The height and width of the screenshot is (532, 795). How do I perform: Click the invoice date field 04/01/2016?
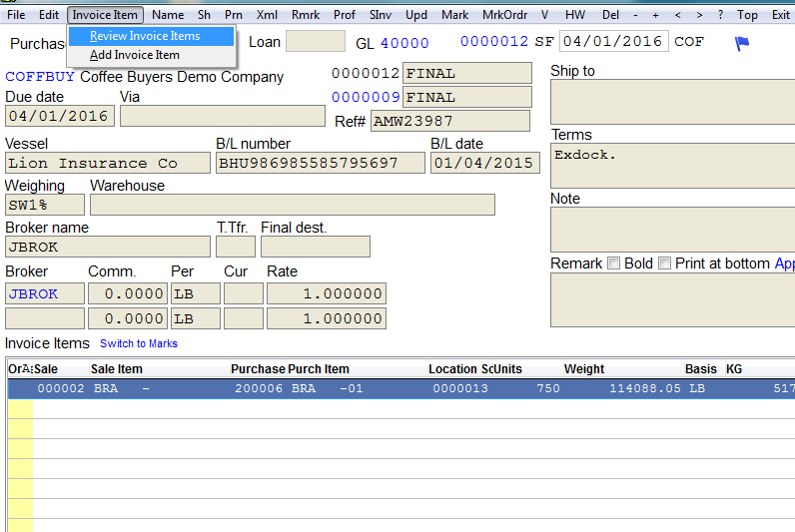click(613, 41)
